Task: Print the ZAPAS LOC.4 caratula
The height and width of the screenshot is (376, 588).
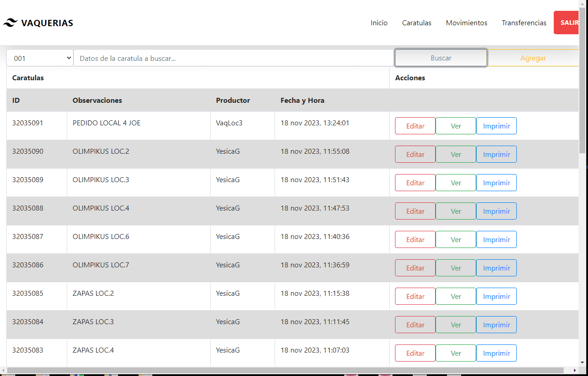Action: point(496,353)
